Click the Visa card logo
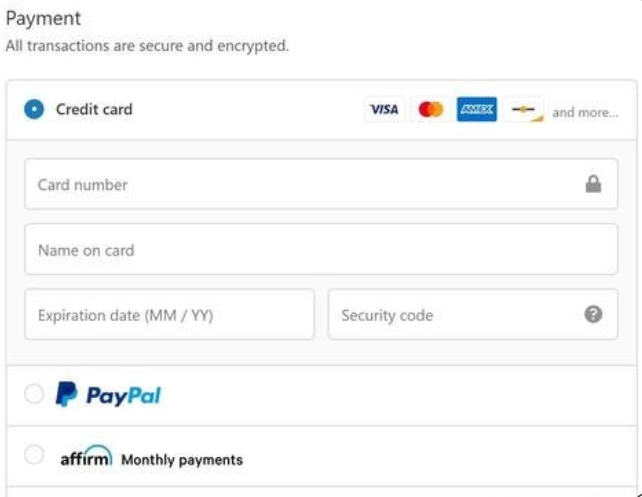This screenshot has height=497, width=642. click(384, 109)
